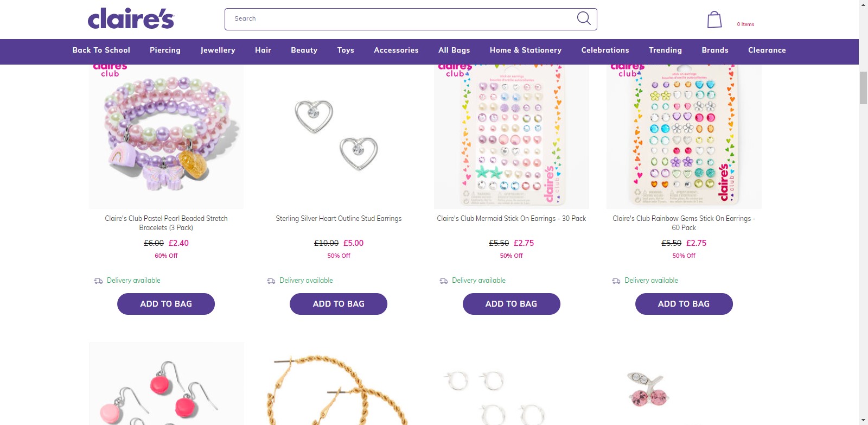Click delivery truck icon under Rainbow Gems earrings
Screen dimensions: 868x425
(616, 281)
